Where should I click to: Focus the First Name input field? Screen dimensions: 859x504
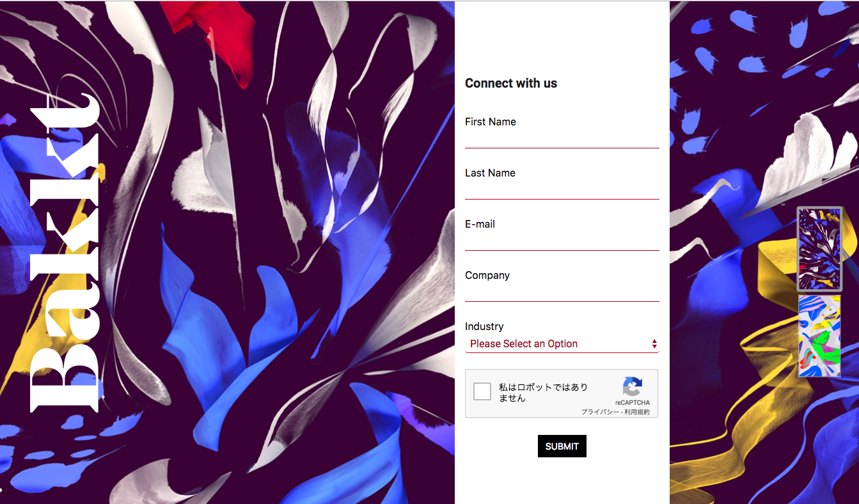pos(562,139)
